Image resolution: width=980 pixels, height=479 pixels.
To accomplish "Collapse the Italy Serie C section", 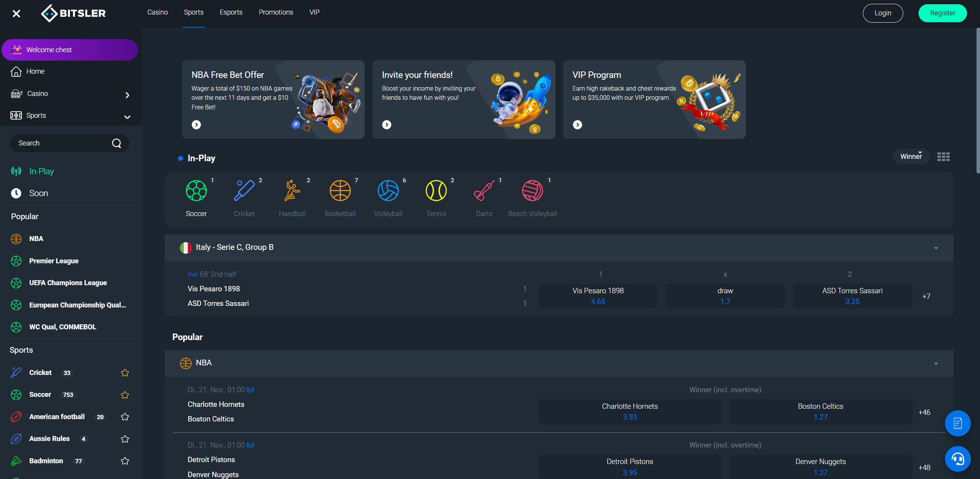I will pos(936,248).
